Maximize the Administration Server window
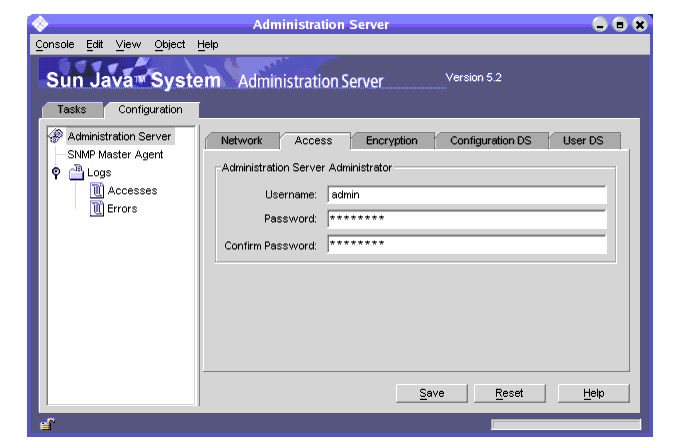 pos(620,24)
